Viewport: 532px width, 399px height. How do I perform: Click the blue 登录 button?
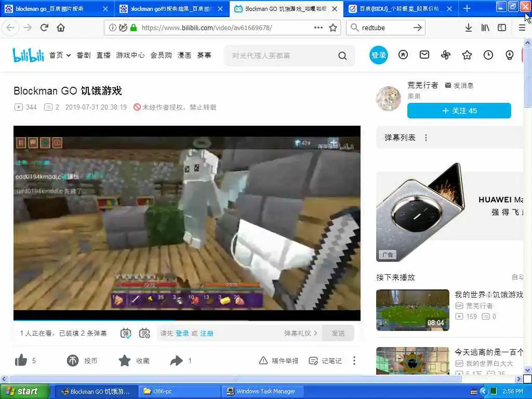pos(379,55)
